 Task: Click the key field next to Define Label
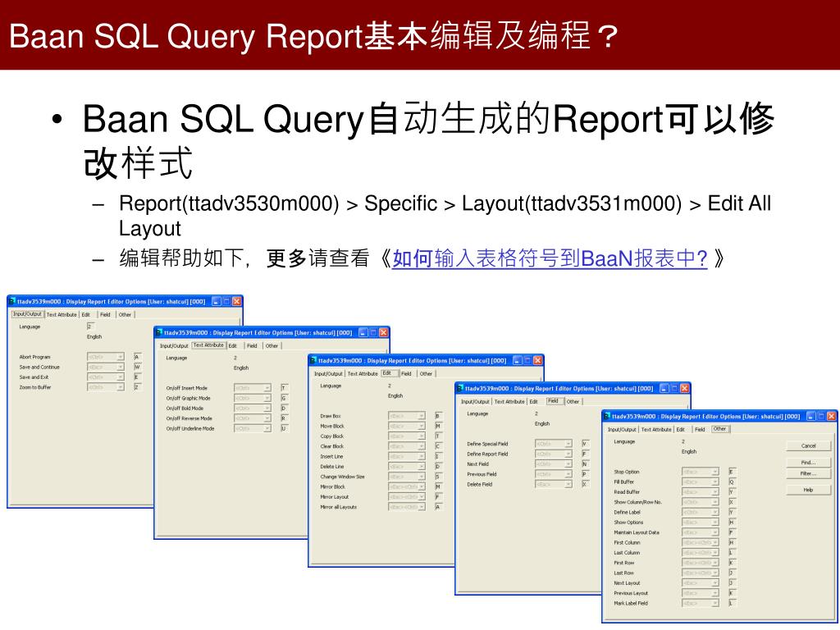(x=732, y=512)
